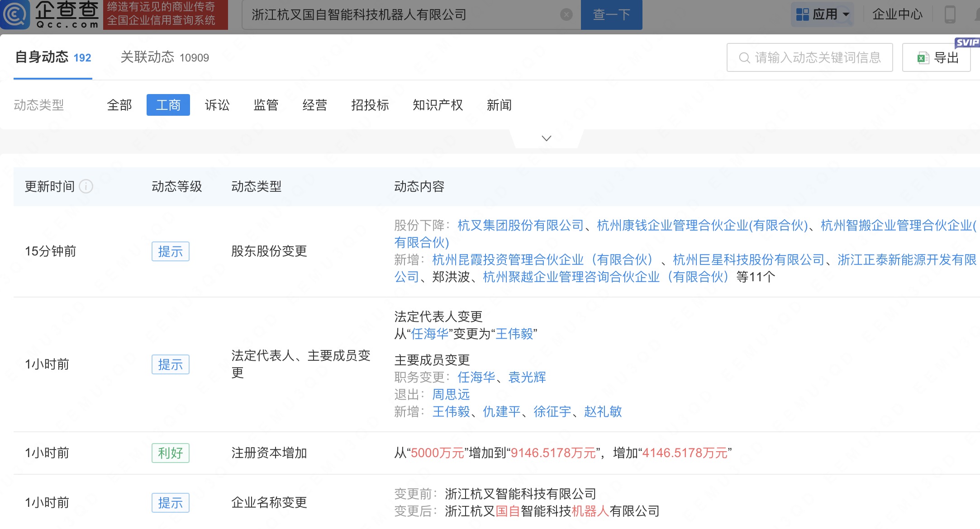The height and width of the screenshot is (529, 980).
Task: Click the 动态等级 column header
Action: pos(177,186)
